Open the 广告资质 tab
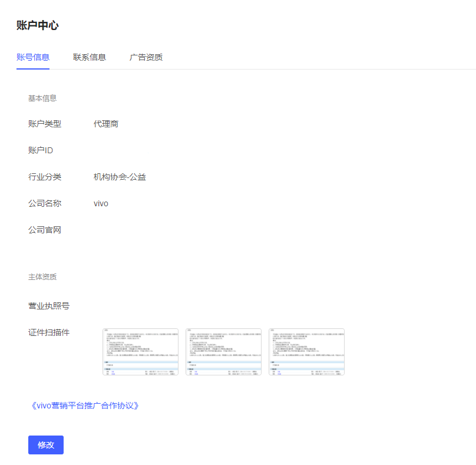Viewport: 476px width, 465px height. point(146,57)
